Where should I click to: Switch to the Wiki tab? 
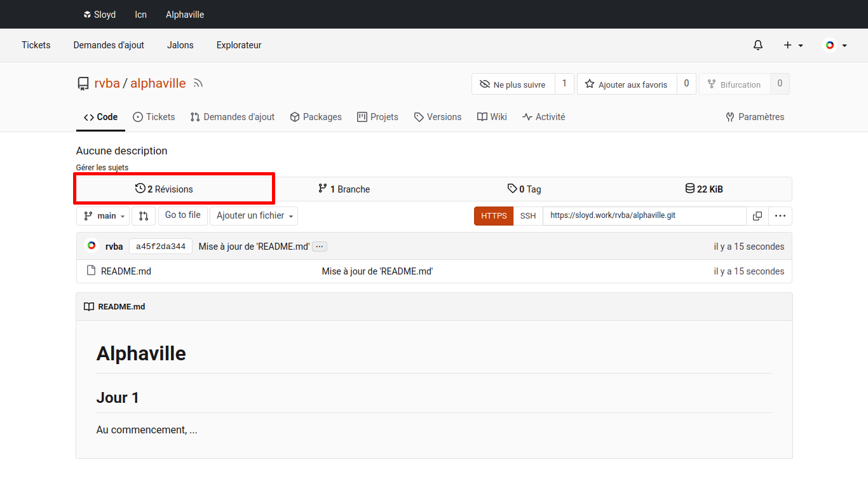click(492, 117)
